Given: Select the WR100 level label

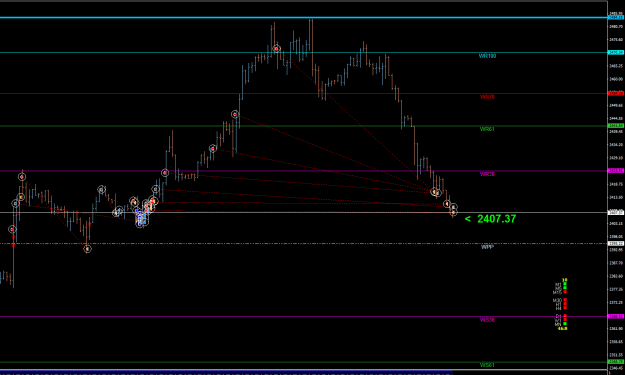Looking at the screenshot, I should click(487, 56).
